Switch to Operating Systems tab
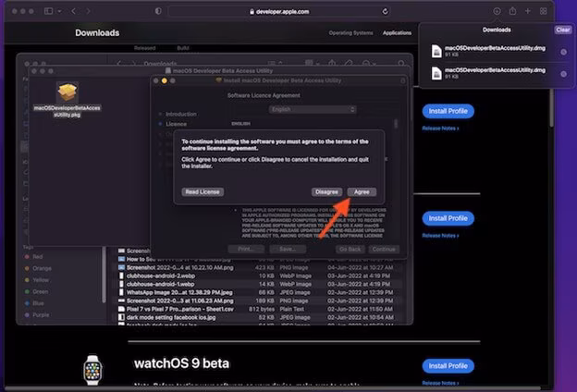 (350, 32)
